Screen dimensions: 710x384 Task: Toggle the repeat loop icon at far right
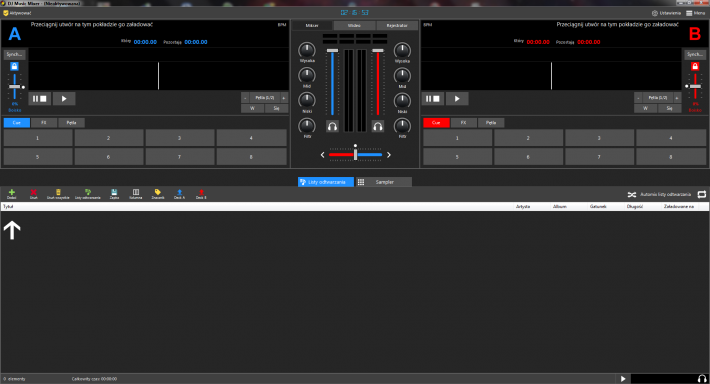[x=701, y=194]
